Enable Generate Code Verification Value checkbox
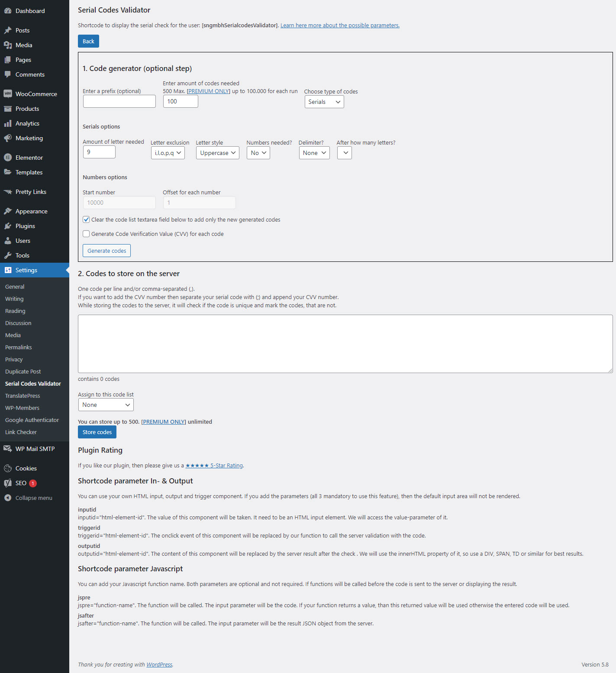Screen dimensions: 616x673 [x=86, y=234]
